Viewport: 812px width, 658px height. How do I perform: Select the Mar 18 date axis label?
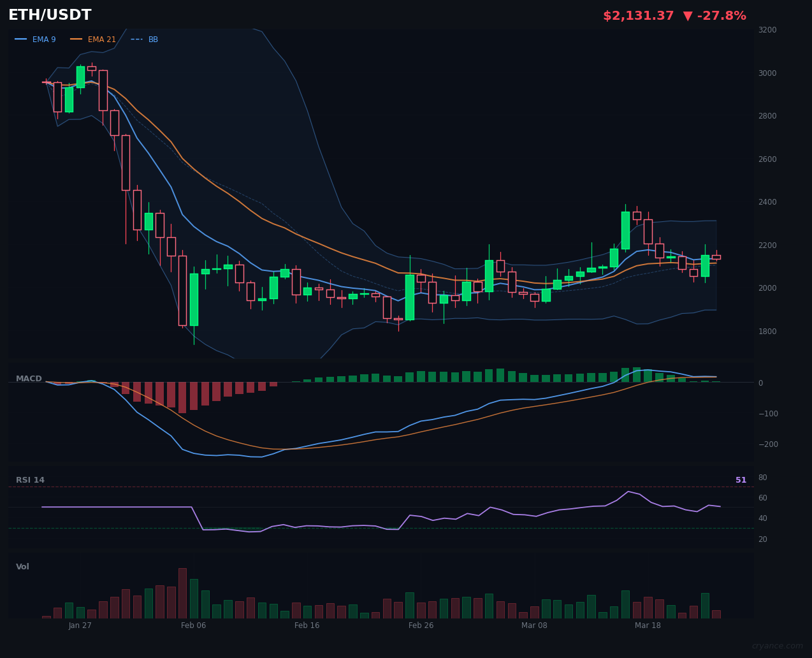pyautogui.click(x=648, y=625)
